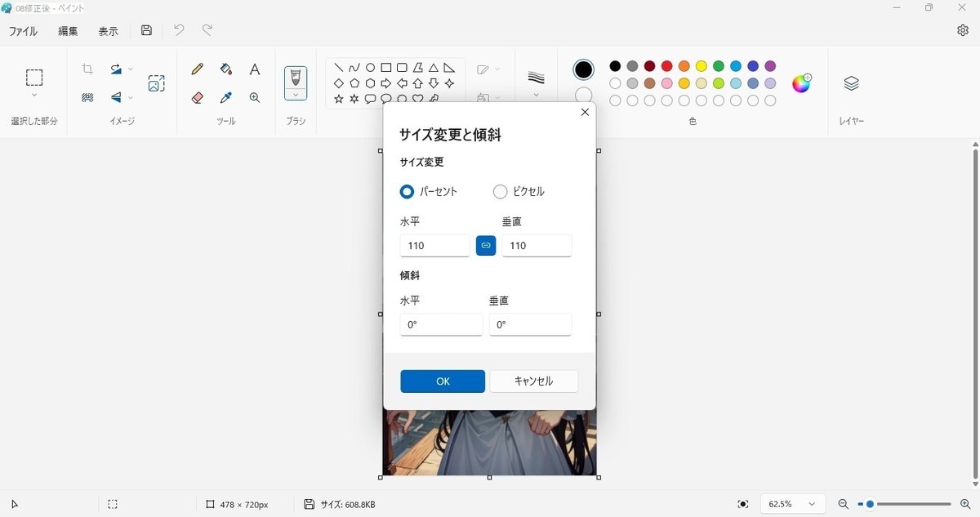This screenshot has height=517, width=980.
Task: Open the 62.5% zoom level dropdown
Action: click(x=793, y=505)
